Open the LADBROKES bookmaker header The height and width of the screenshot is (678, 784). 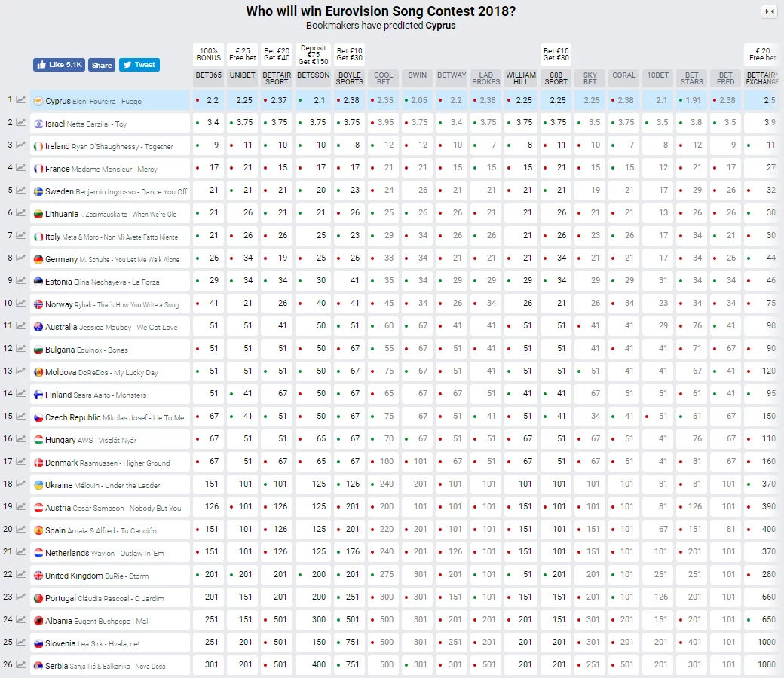pos(486,78)
